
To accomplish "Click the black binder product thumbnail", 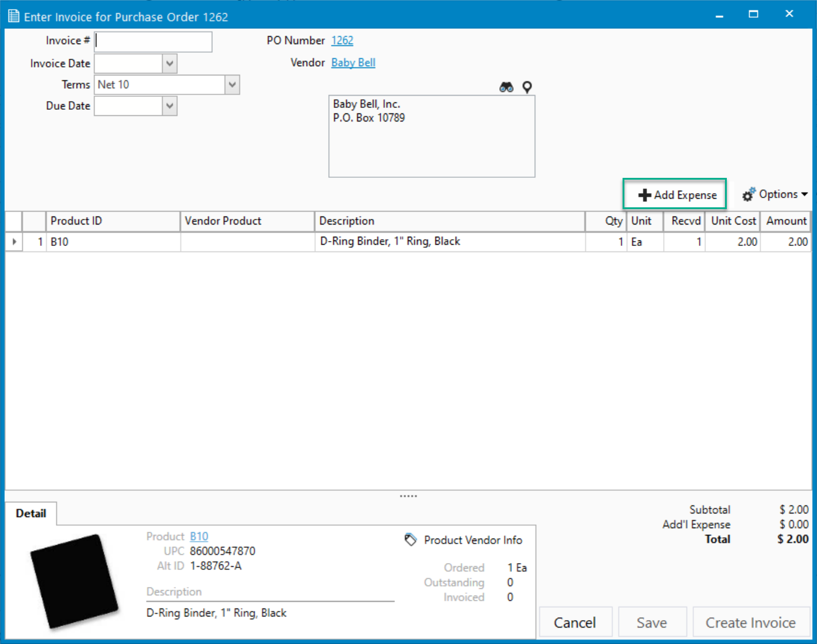I will click(74, 580).
